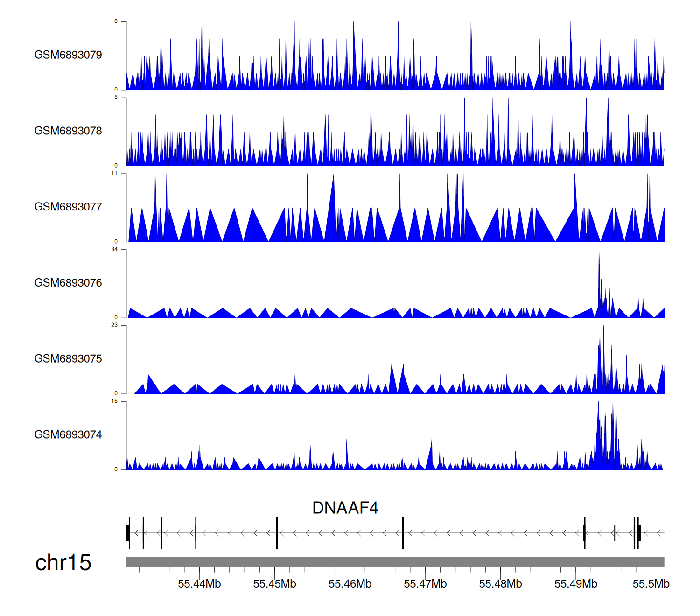Click the y-axis maximum value 34
Screen dimensions: 700x616
click(114, 249)
